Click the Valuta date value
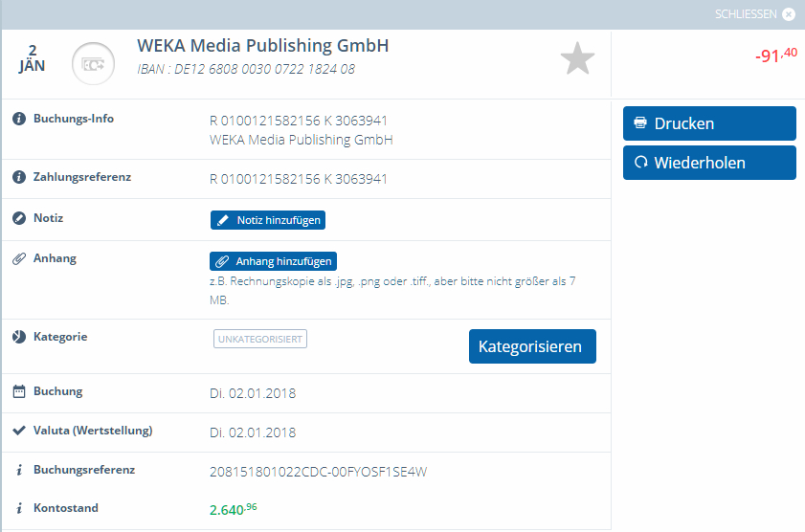The image size is (805, 532). pyautogui.click(x=253, y=432)
